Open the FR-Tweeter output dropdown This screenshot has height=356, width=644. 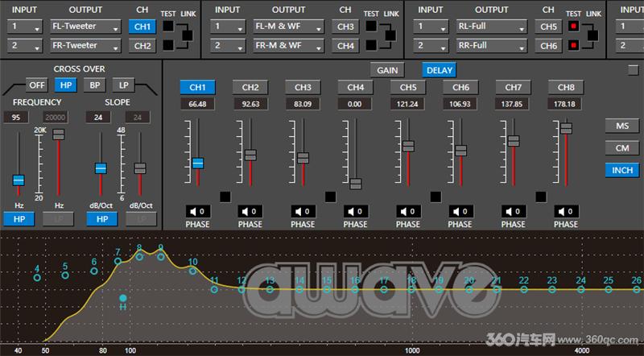tap(85, 46)
